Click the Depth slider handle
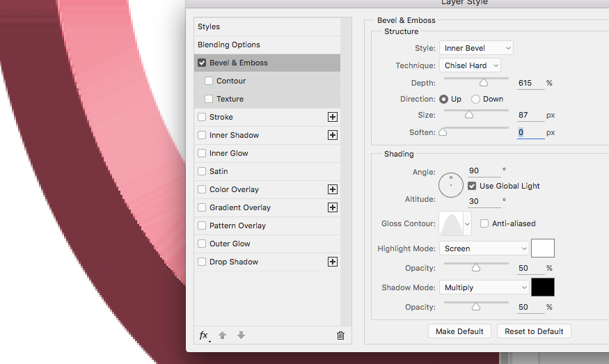This screenshot has width=609, height=364. pyautogui.click(x=484, y=82)
